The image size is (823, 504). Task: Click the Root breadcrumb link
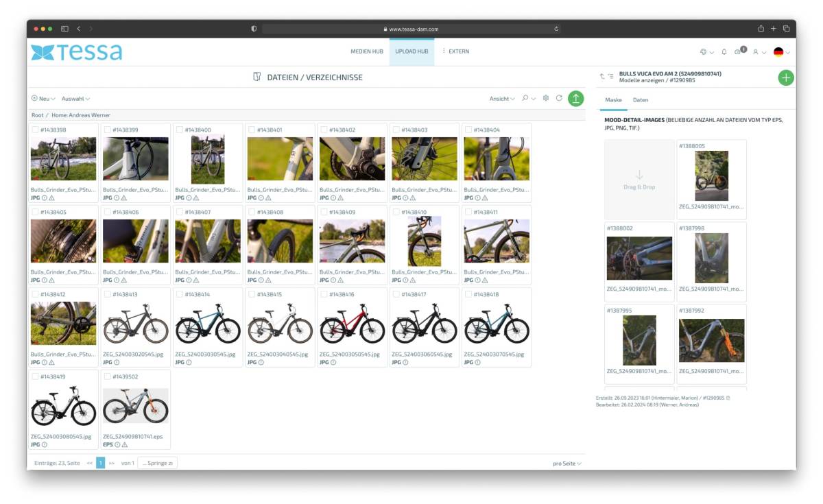point(37,115)
